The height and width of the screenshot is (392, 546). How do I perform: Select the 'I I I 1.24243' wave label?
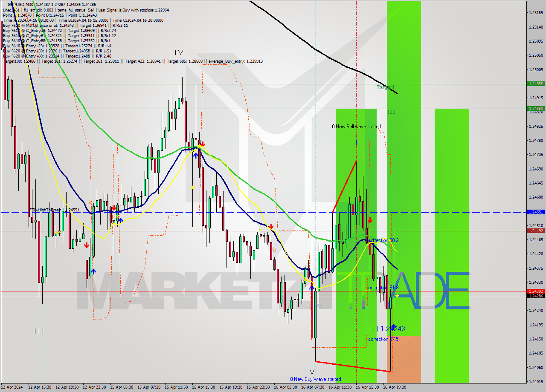pyautogui.click(x=387, y=329)
